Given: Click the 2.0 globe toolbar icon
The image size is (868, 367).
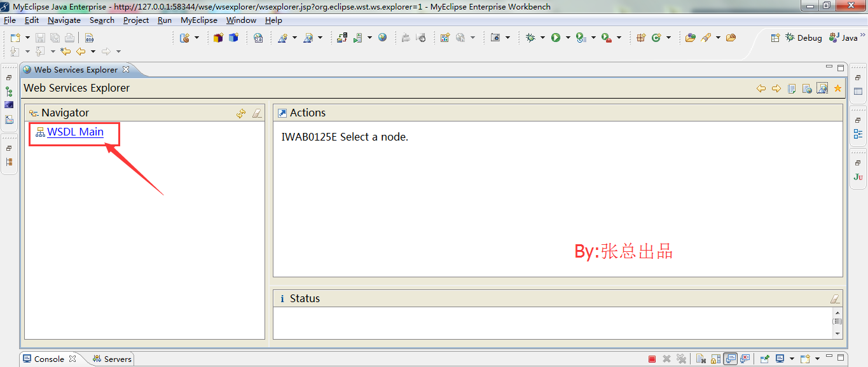Looking at the screenshot, I should coord(258,38).
